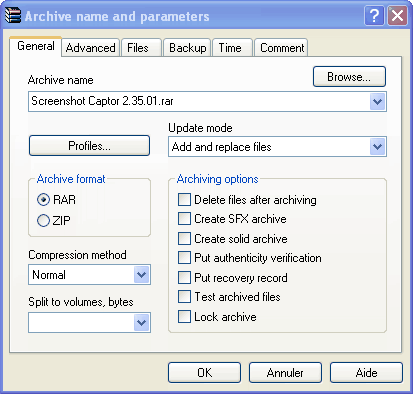Open the Comment tab
Screen dimensions: 413x394
click(x=281, y=48)
